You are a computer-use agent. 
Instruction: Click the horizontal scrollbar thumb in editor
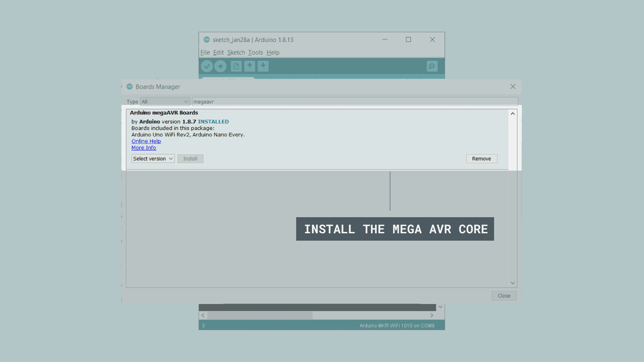coord(260,315)
